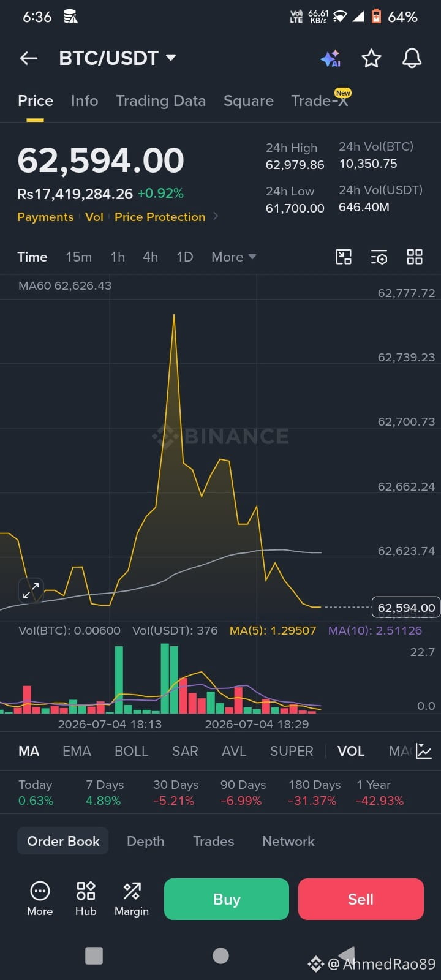441x980 pixels.
Task: Tap the battery indicator in status bar
Action: (x=377, y=17)
